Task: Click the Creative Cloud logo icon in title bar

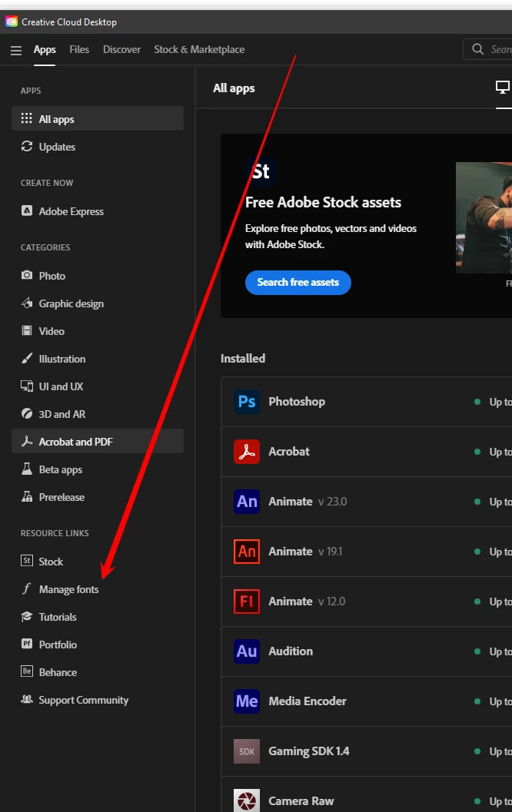Action: (x=12, y=22)
